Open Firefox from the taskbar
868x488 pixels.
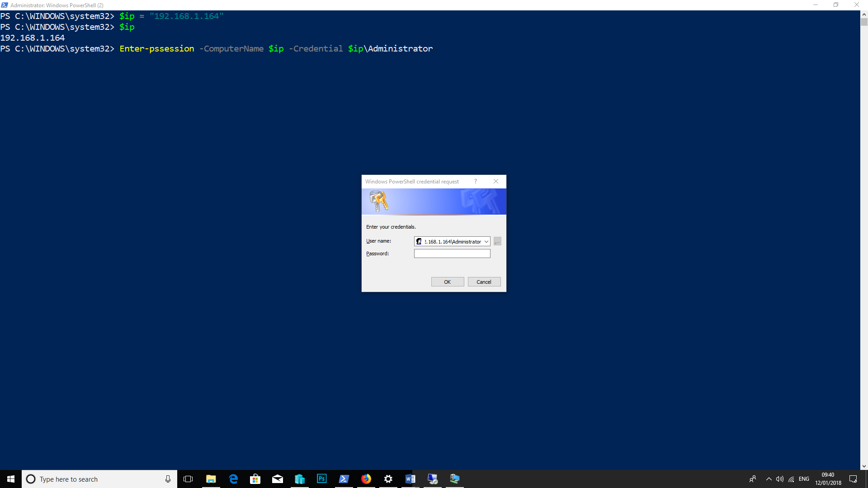[x=366, y=479]
